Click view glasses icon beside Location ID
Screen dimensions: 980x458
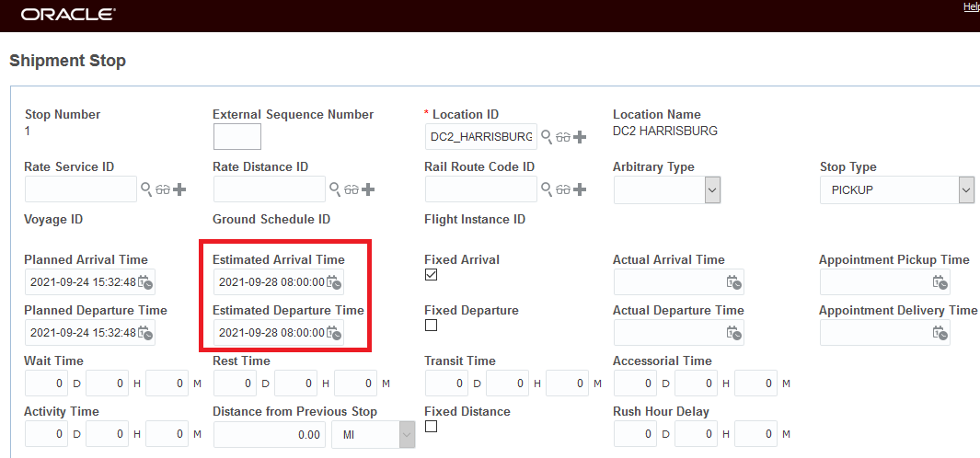pyautogui.click(x=562, y=137)
